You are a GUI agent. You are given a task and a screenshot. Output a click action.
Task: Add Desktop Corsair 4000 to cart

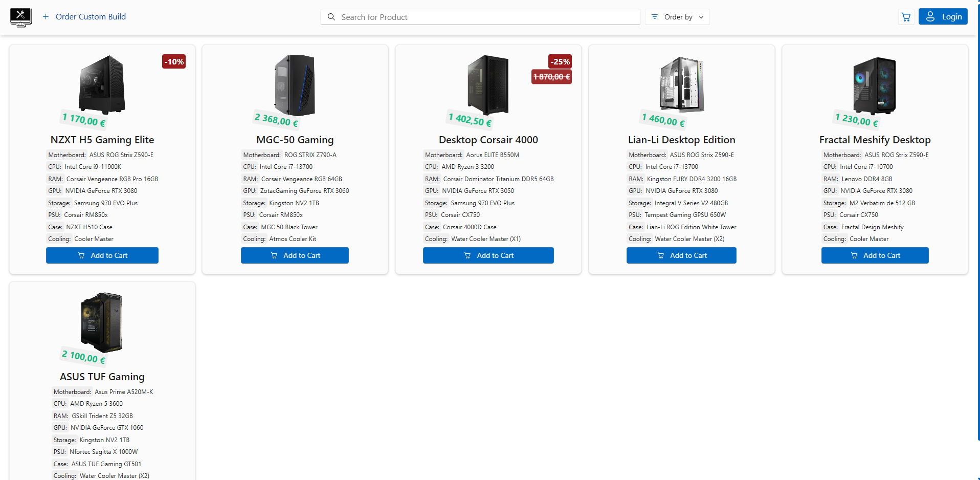pos(488,255)
